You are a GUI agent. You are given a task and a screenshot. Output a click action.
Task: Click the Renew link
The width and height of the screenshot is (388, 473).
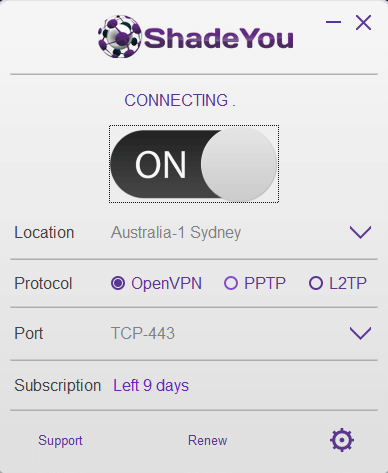pyautogui.click(x=207, y=440)
